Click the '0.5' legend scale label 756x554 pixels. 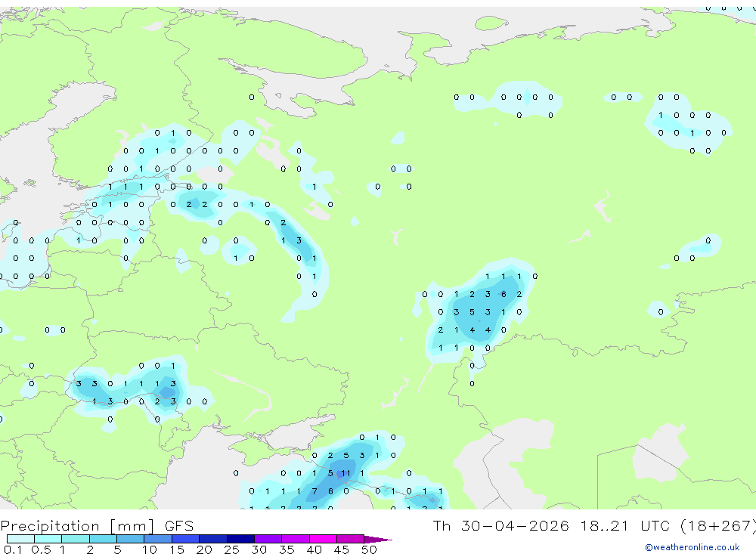tap(41, 549)
